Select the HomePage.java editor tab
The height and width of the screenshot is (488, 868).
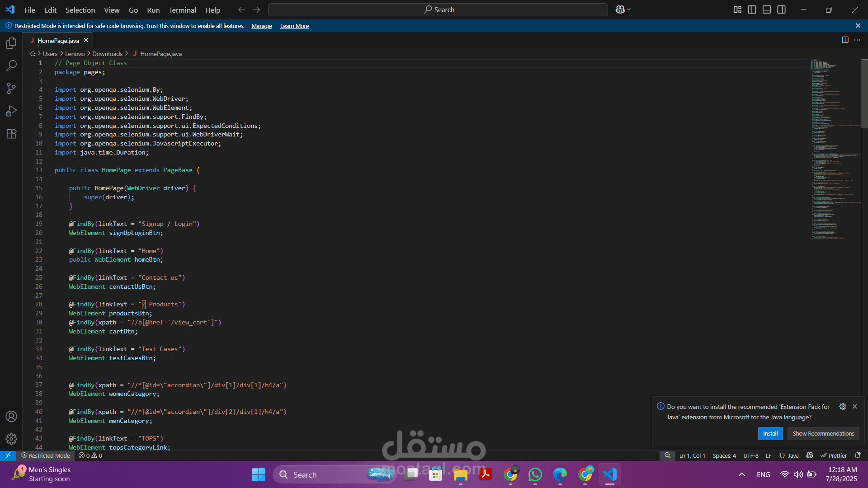58,41
